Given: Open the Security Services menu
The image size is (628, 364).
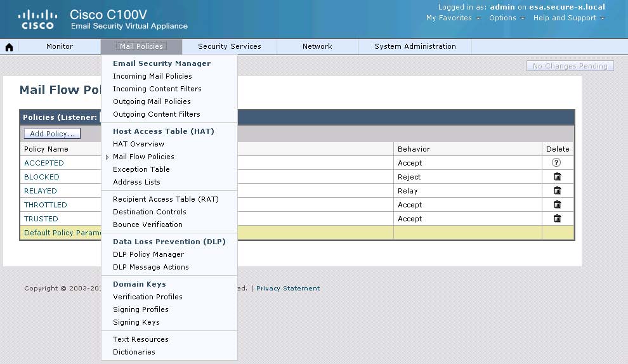Looking at the screenshot, I should (x=230, y=46).
